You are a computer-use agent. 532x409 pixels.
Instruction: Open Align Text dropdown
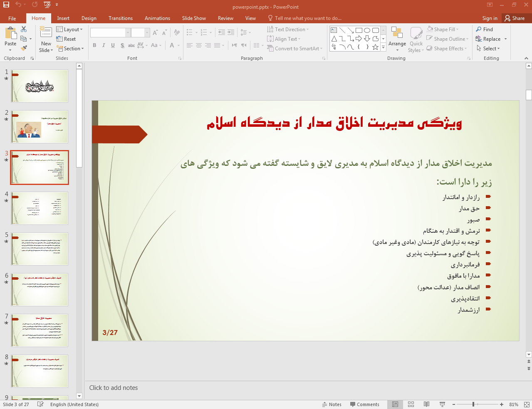(x=284, y=39)
